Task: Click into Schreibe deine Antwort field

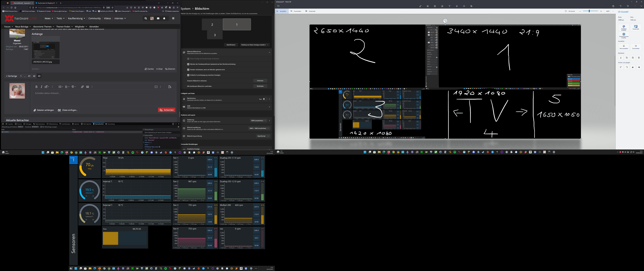Action: (x=104, y=97)
